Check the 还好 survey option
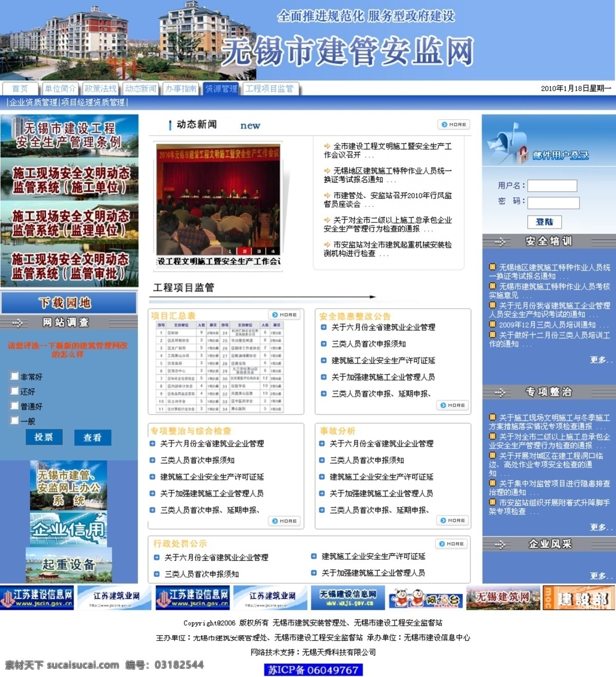This screenshot has height=677, width=616. [x=14, y=391]
